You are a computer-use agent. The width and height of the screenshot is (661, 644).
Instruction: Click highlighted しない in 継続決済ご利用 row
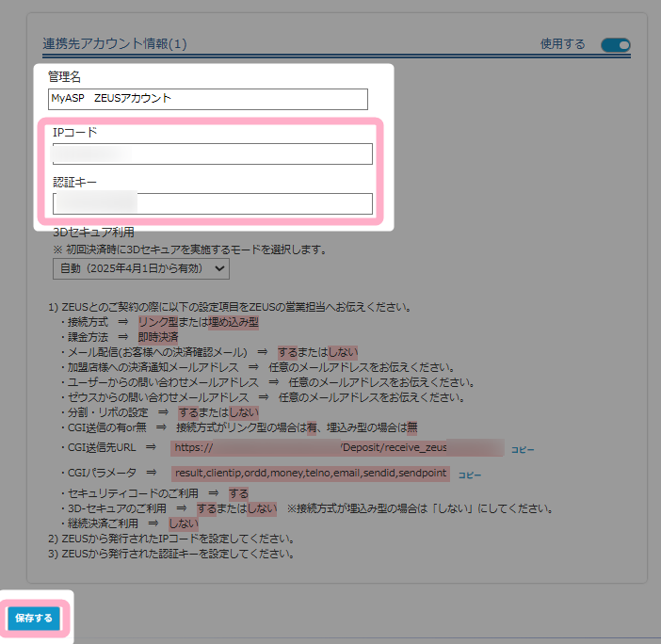coord(183,523)
